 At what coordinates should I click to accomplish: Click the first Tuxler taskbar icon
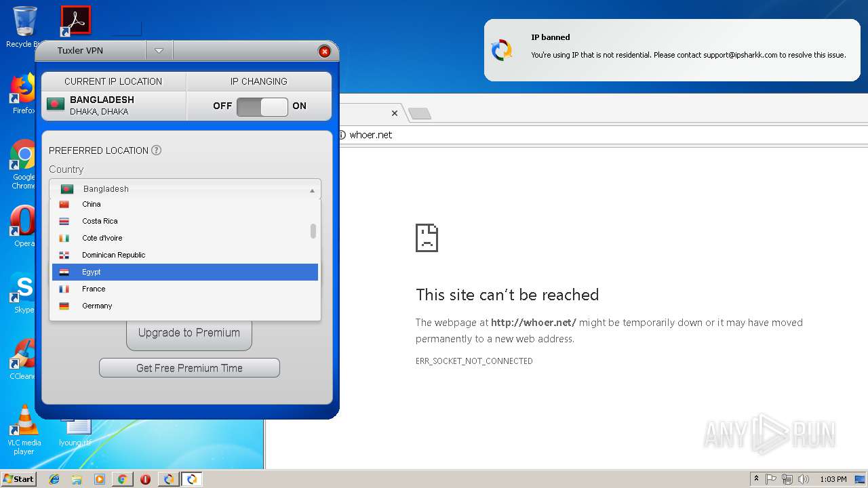pos(169,479)
